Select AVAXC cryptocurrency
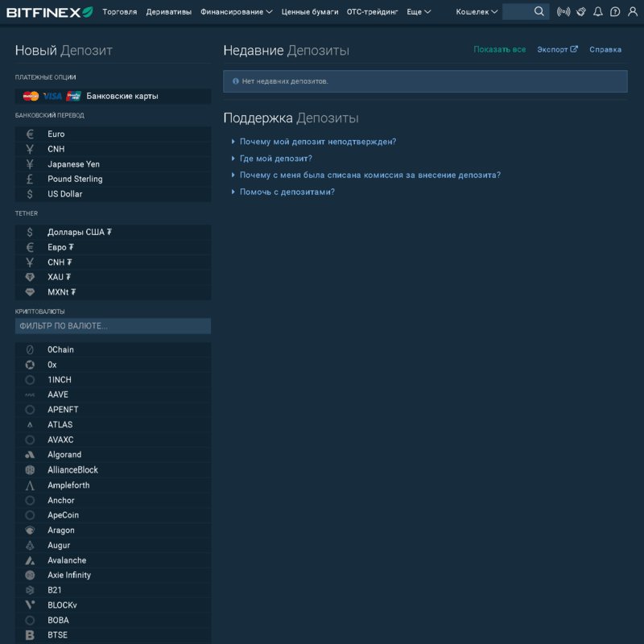 (113, 440)
